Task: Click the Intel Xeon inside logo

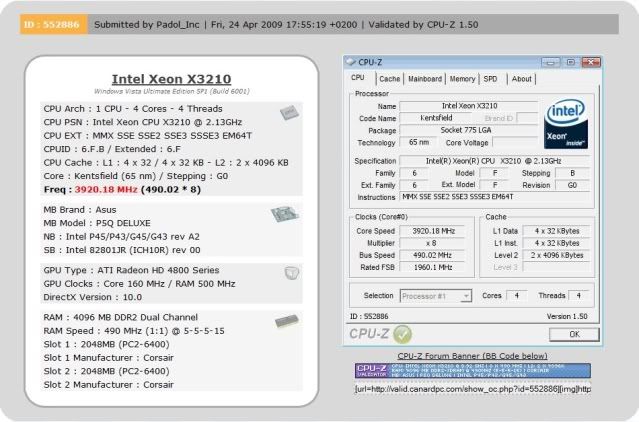Action: [x=566, y=124]
